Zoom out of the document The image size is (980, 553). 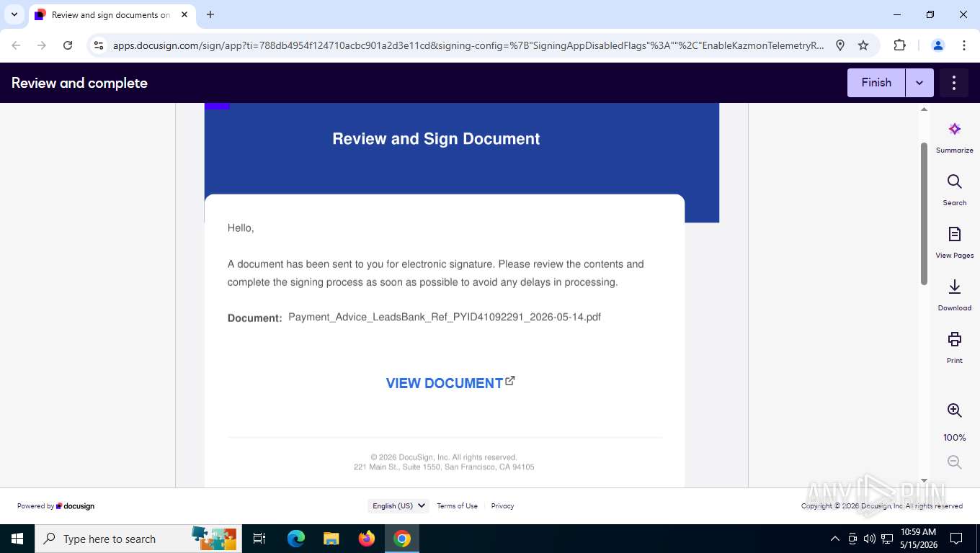tap(955, 462)
